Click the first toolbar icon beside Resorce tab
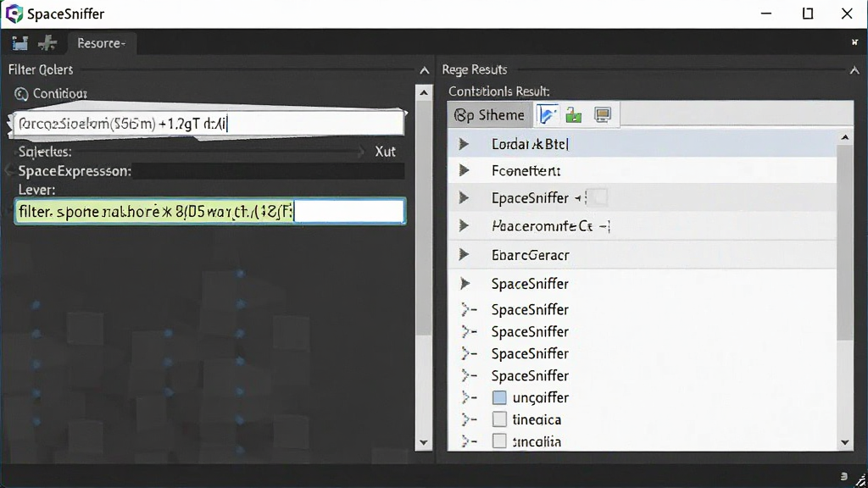Screen dimensions: 868x488 click(x=20, y=43)
